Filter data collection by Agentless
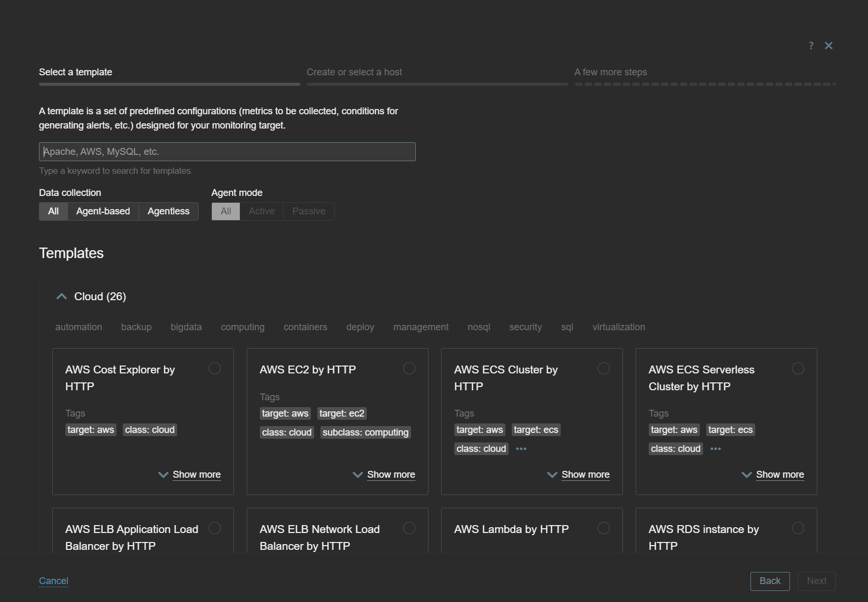868x602 pixels. [169, 211]
